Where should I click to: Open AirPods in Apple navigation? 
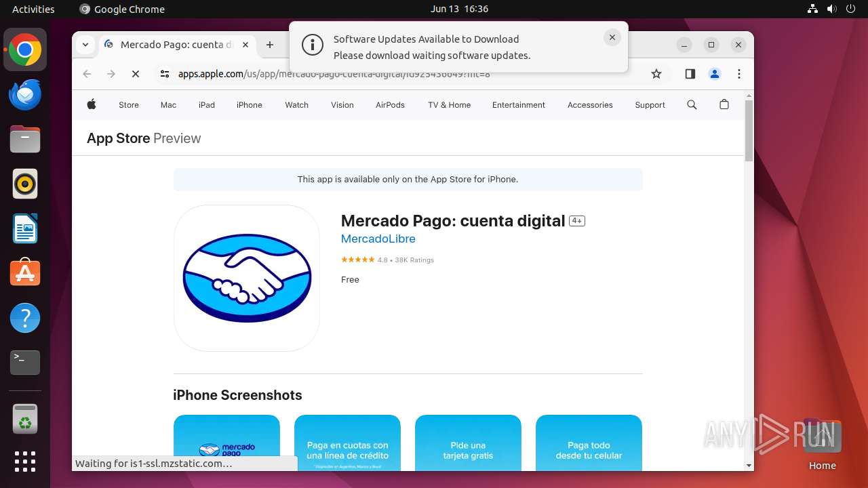(x=390, y=105)
